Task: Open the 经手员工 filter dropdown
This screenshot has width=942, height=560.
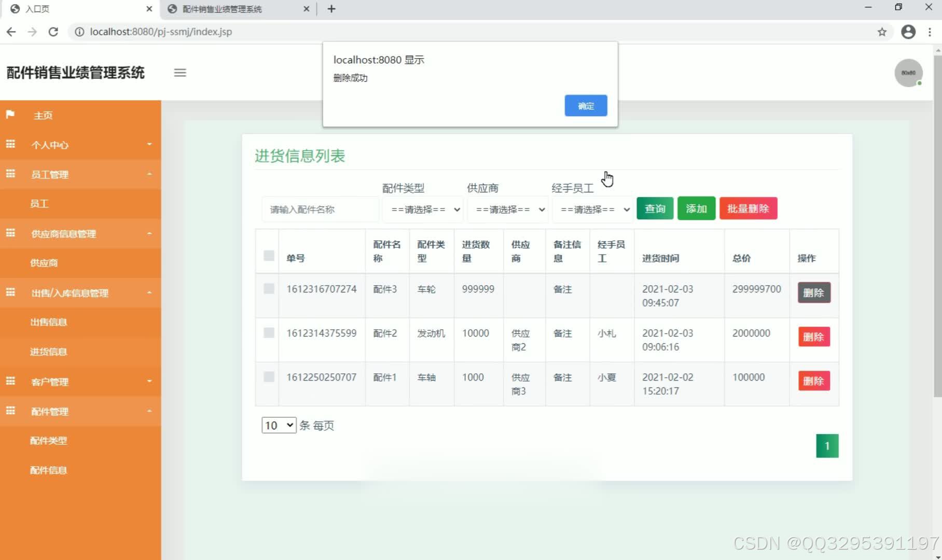Action: 592,209
